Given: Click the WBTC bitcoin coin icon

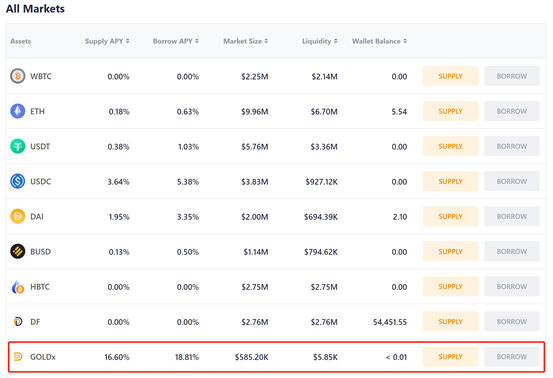Looking at the screenshot, I should click(18, 76).
